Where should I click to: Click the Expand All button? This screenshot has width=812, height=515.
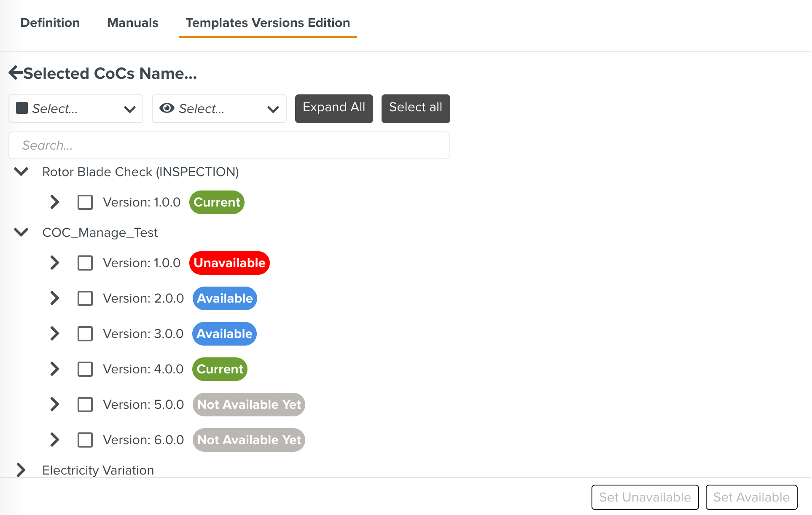pyautogui.click(x=333, y=108)
